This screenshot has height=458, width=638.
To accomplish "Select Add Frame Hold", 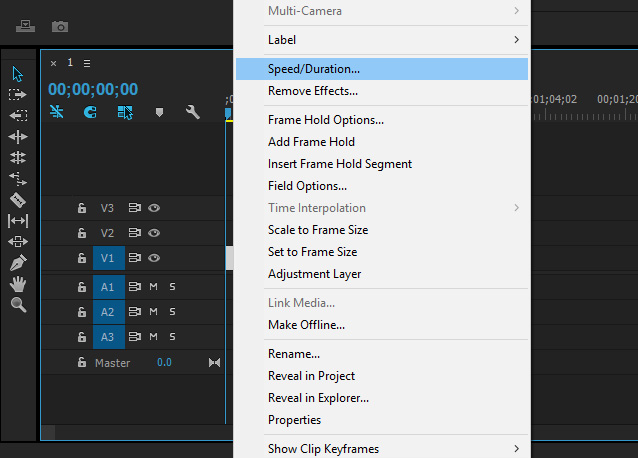I will [x=382, y=142].
